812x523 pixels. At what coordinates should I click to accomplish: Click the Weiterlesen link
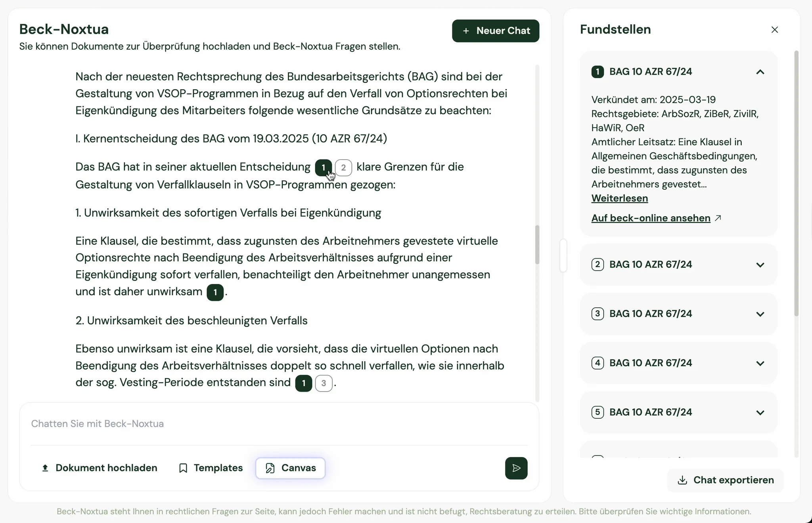pos(619,198)
